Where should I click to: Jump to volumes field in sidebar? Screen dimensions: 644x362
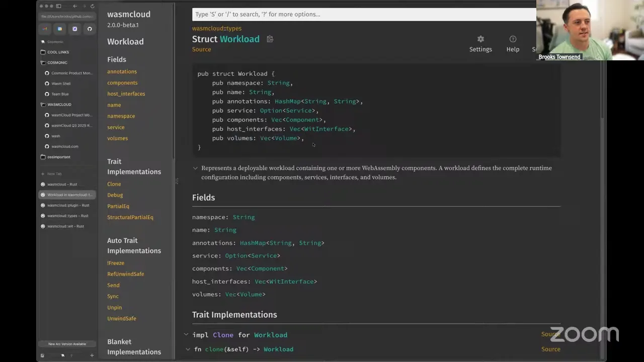(117, 138)
